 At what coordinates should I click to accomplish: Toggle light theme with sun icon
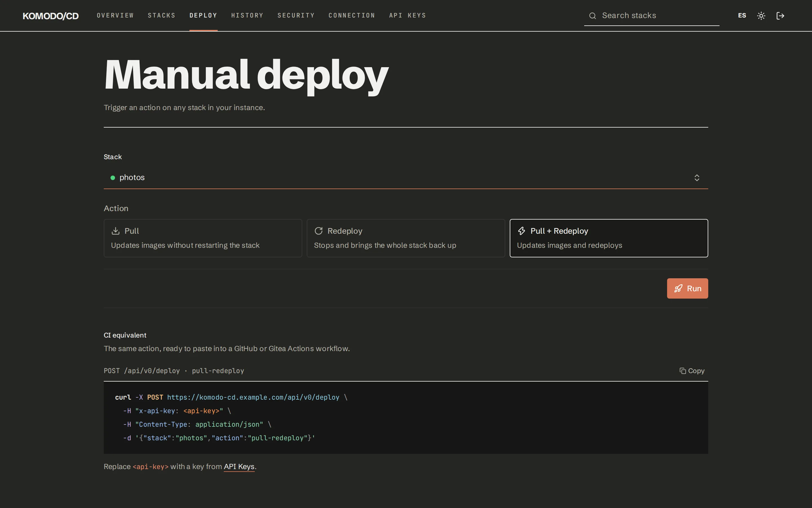pyautogui.click(x=761, y=16)
